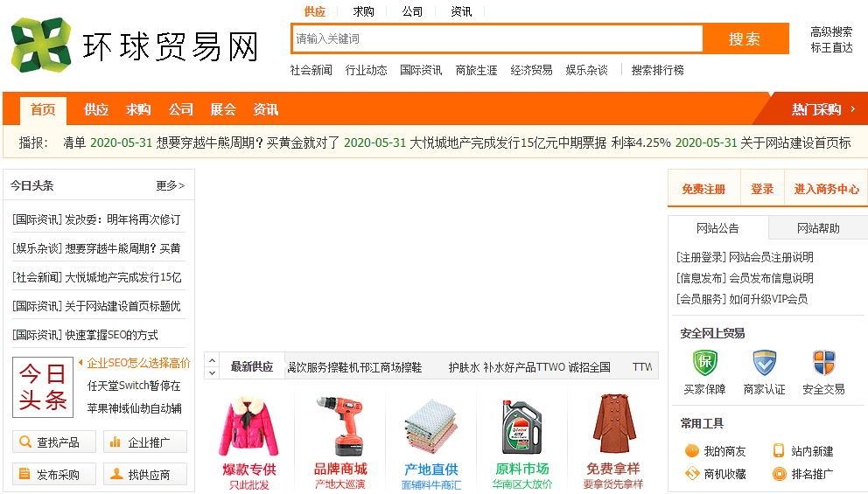The height and width of the screenshot is (494, 868).
Task: Expand 更多 in 今日头条 panel
Action: (171, 185)
